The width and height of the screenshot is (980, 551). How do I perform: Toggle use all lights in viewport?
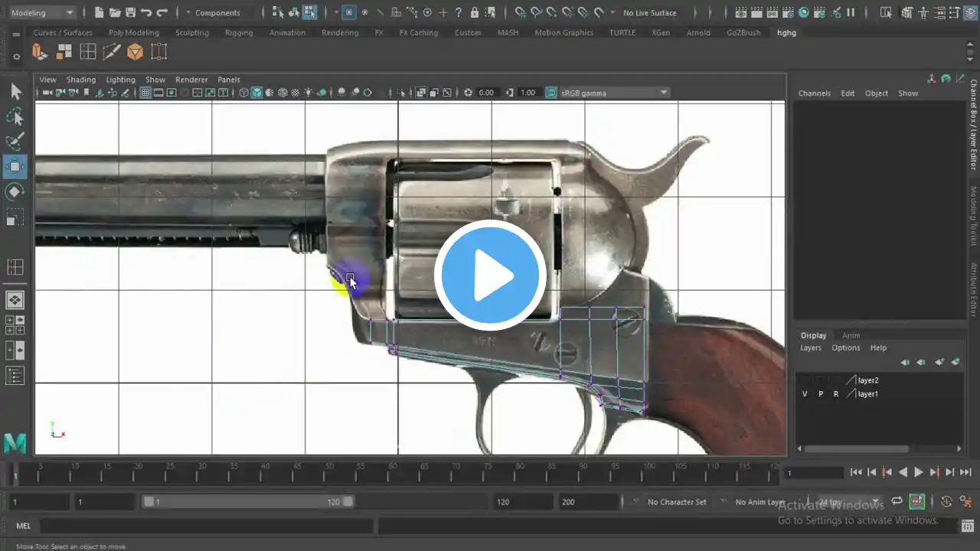(308, 93)
